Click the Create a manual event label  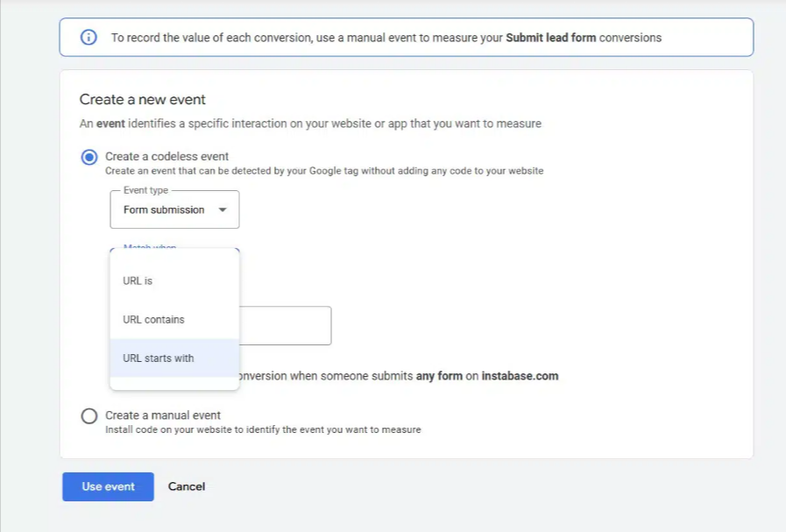[163, 415]
